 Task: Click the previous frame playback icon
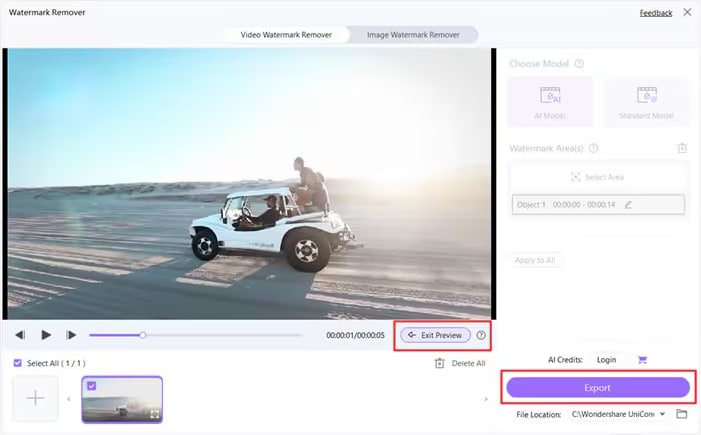tap(20, 335)
